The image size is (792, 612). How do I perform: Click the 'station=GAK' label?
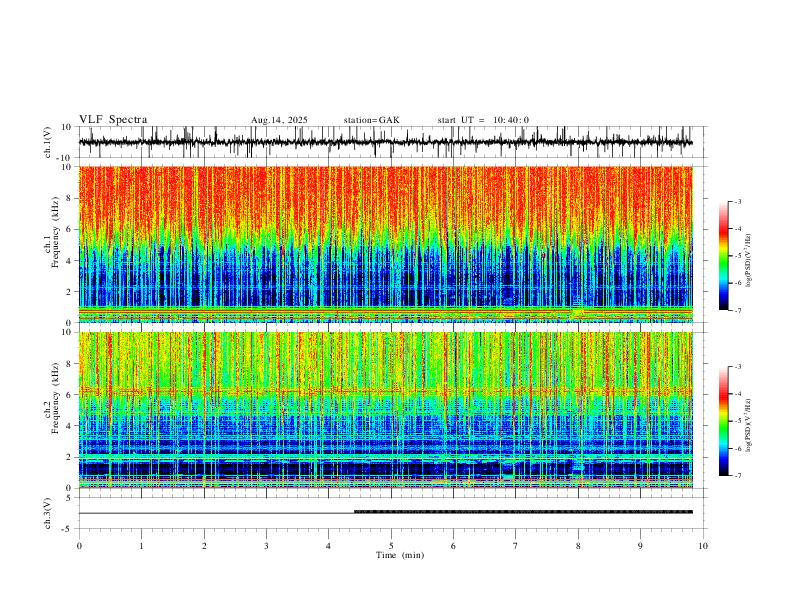click(x=371, y=120)
